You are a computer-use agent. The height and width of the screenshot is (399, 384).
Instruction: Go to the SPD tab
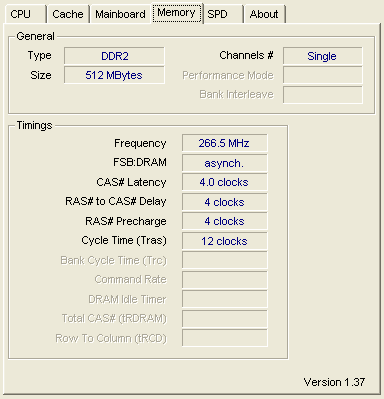[x=223, y=14]
